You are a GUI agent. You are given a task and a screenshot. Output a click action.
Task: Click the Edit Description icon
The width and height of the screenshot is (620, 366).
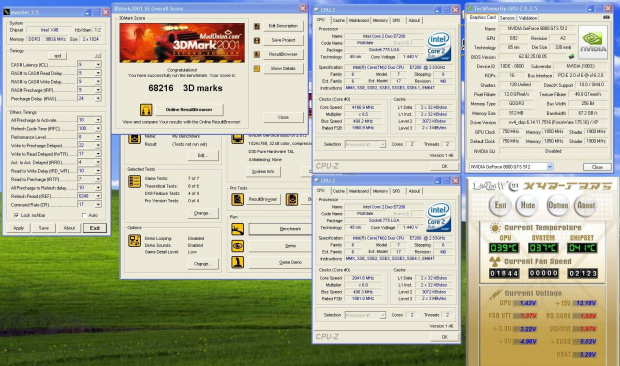(257, 26)
